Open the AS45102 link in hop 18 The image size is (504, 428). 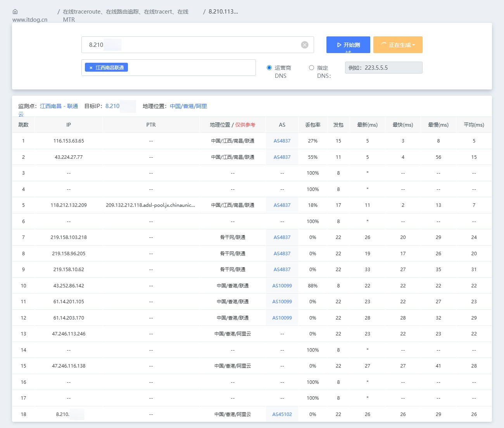point(282,414)
